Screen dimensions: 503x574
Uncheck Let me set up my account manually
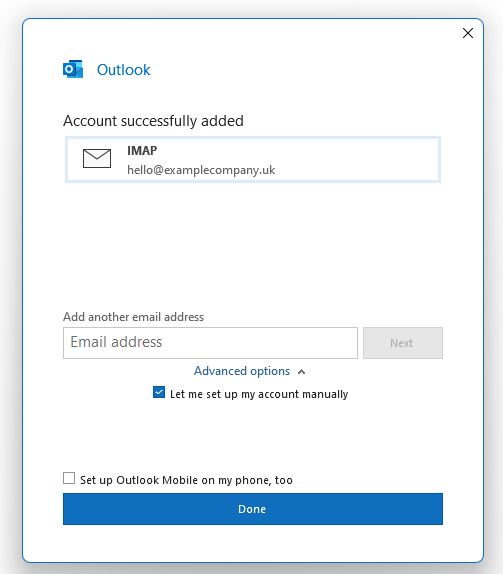tap(159, 392)
